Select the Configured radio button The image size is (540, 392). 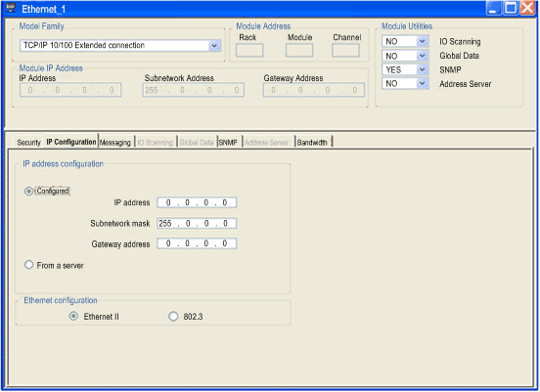29,192
